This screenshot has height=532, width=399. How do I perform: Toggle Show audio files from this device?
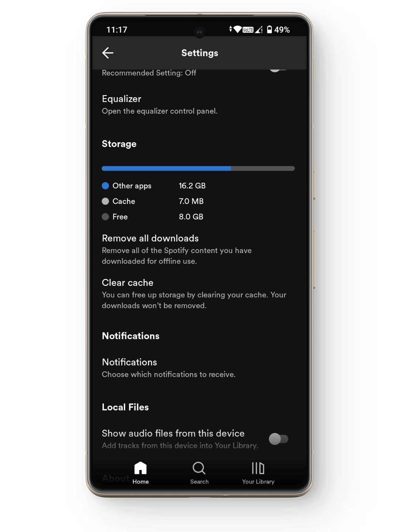[279, 439]
